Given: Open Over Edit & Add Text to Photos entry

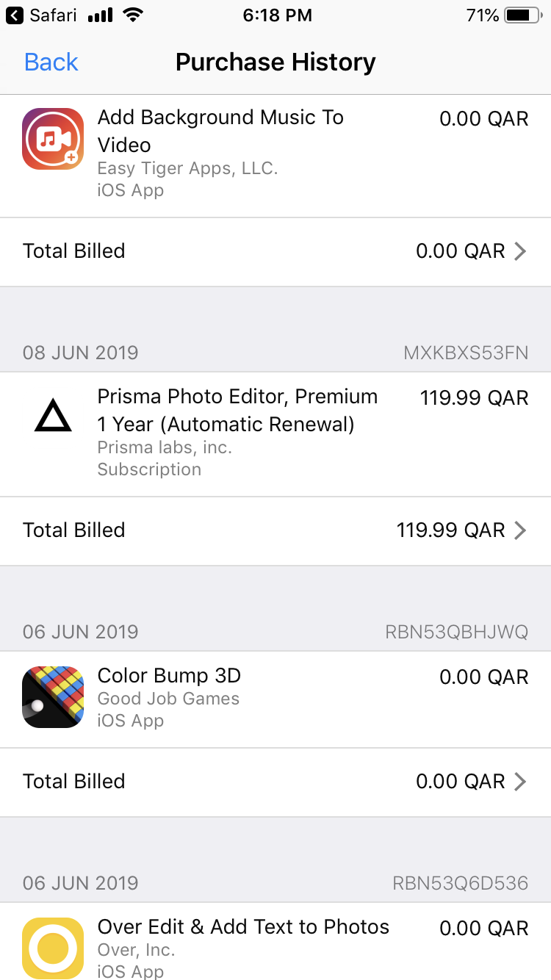Looking at the screenshot, I should (x=243, y=927).
